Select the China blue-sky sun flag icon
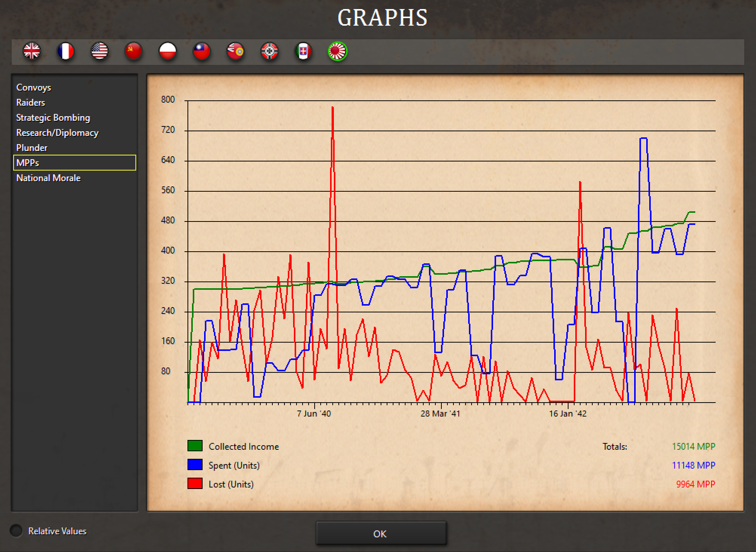Image resolution: width=756 pixels, height=552 pixels. coord(201,51)
